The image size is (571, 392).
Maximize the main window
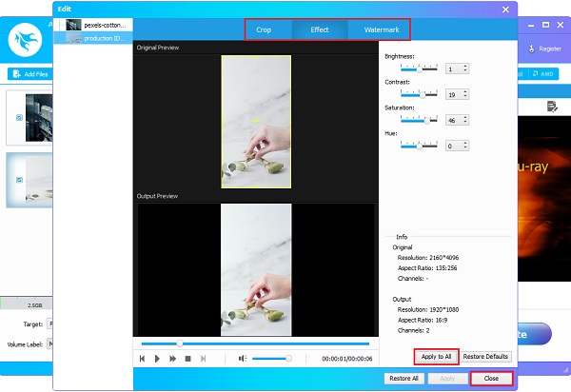click(545, 25)
